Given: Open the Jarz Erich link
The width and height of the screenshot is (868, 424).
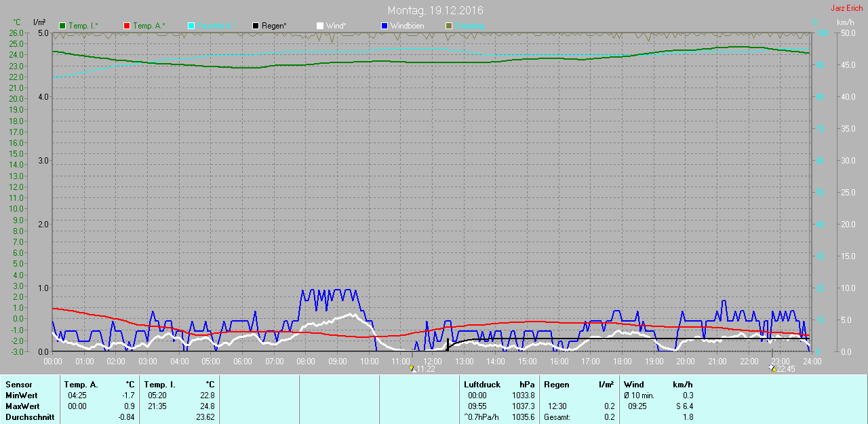Looking at the screenshot, I should (847, 8).
